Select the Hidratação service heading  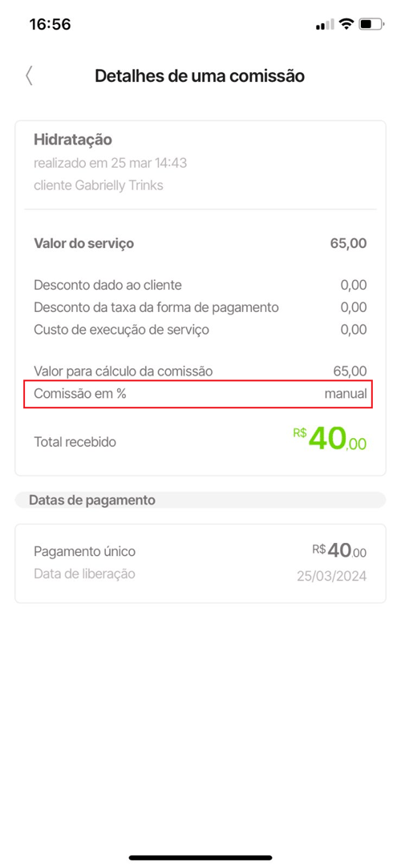pos(73,140)
